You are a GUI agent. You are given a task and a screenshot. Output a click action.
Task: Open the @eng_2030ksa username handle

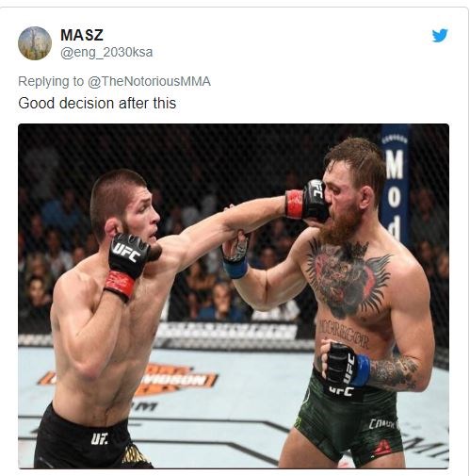106,52
